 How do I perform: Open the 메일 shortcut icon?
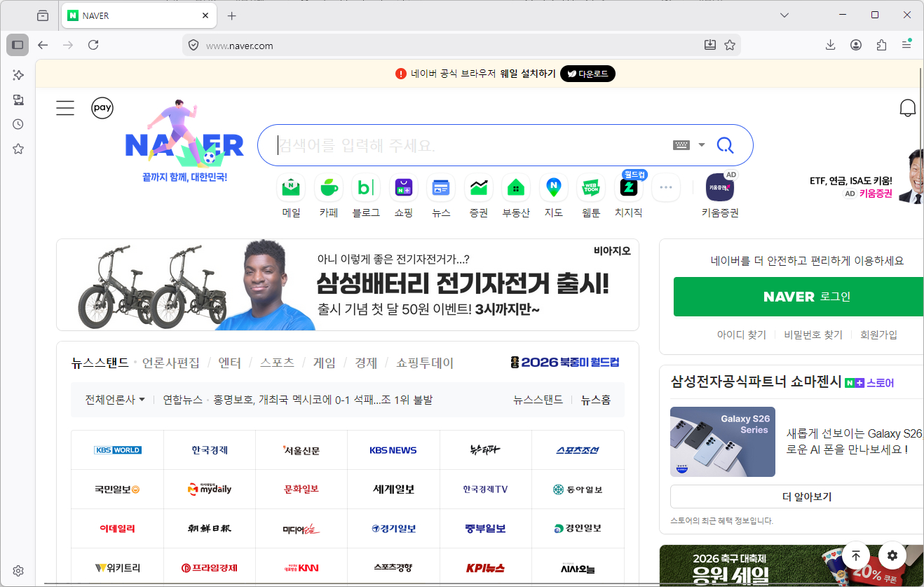291,187
